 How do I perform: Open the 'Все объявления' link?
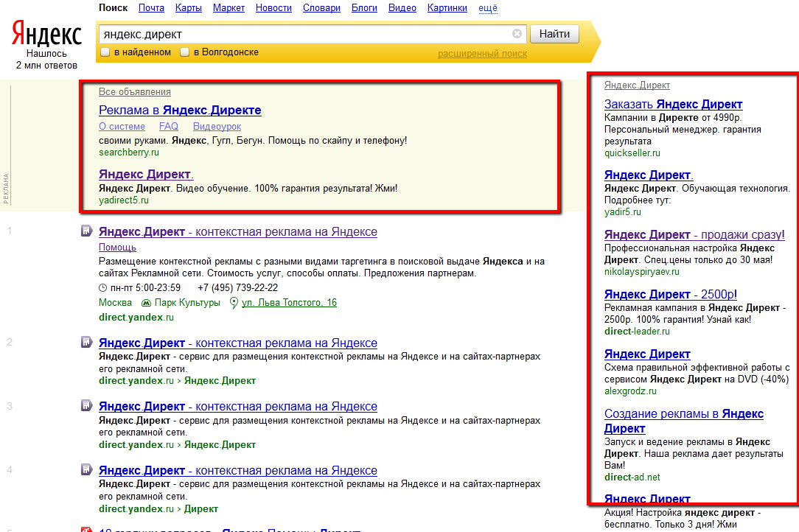point(135,91)
